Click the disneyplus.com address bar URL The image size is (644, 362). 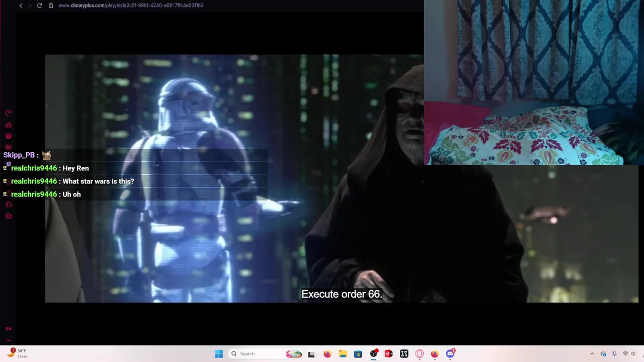click(x=131, y=6)
